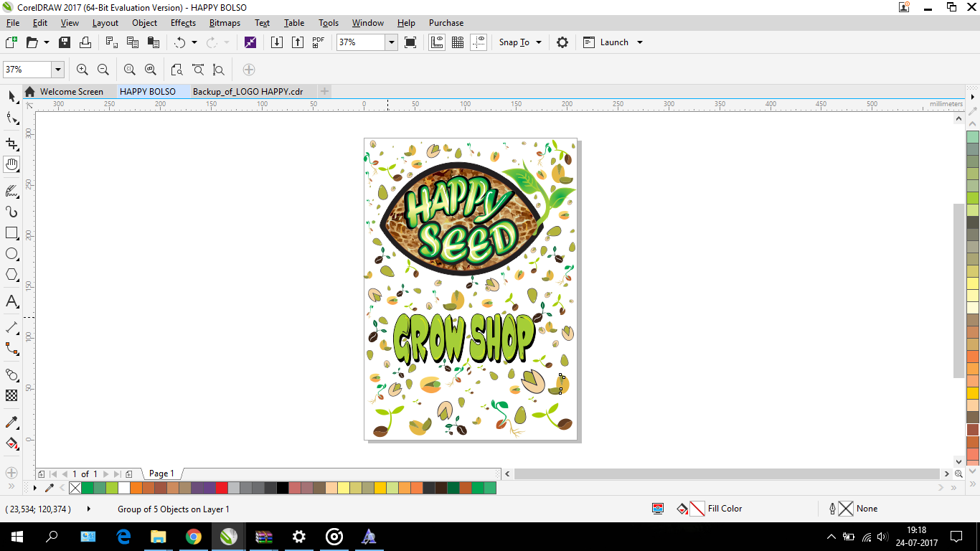Select the Crop tool
The width and height of the screenshot is (980, 551).
tap(11, 143)
